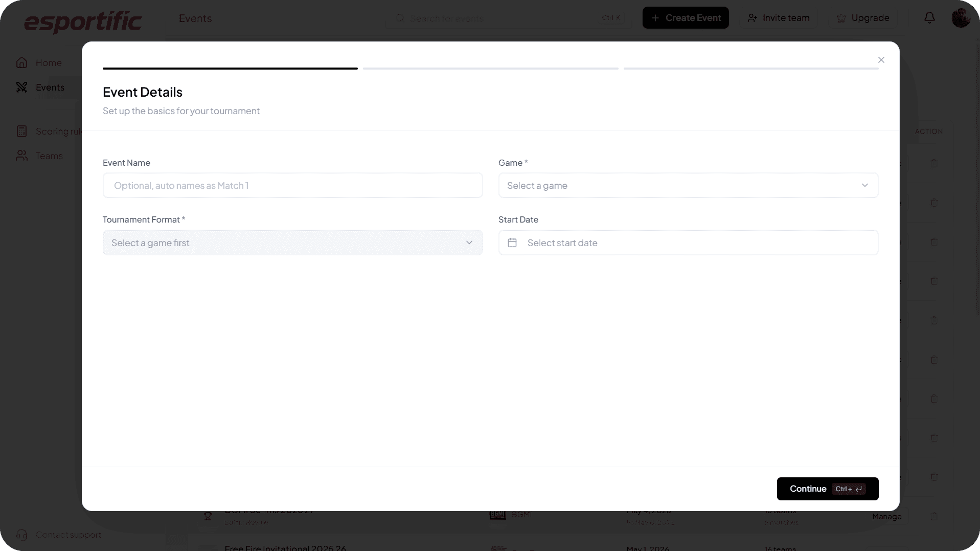This screenshot has height=551, width=980.
Task: Click the ACTION column header
Action: (x=928, y=131)
